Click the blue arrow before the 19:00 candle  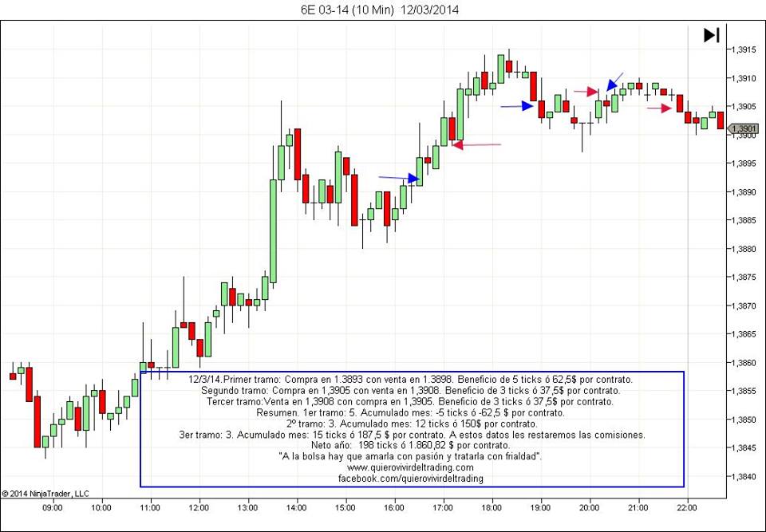point(517,105)
